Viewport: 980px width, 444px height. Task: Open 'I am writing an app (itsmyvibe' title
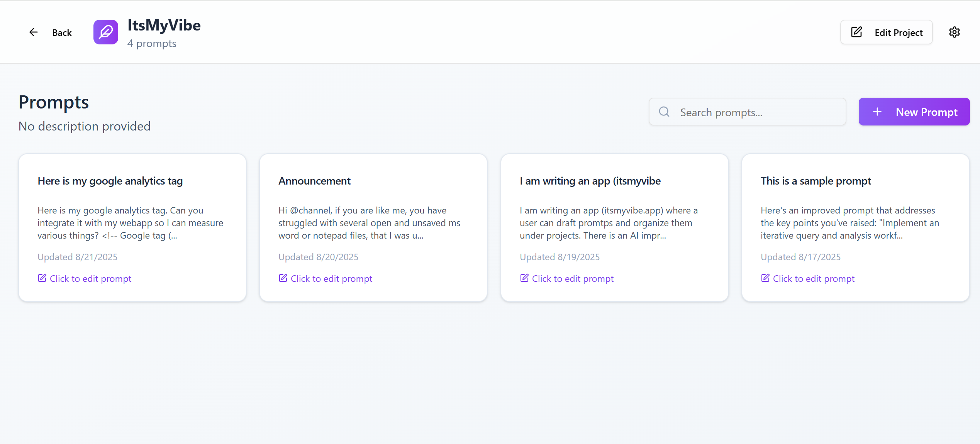[x=590, y=181]
